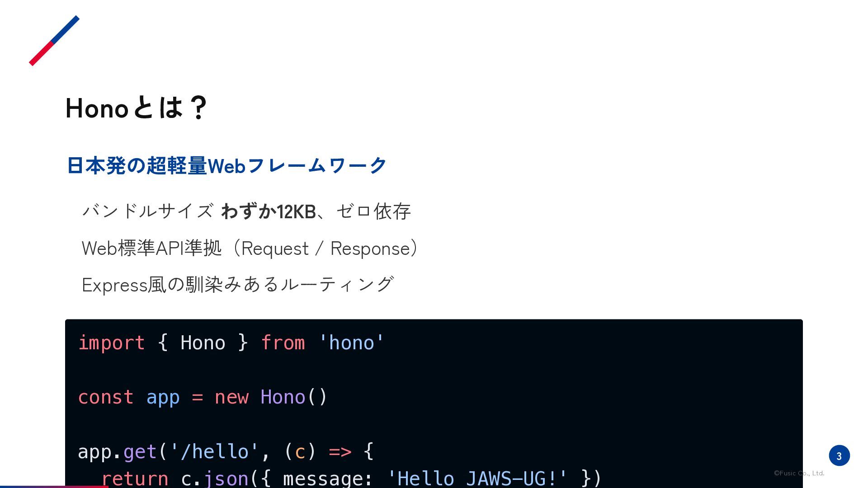This screenshot has height=488, width=868.
Task: Click the page number 3 badge
Action: point(839,455)
